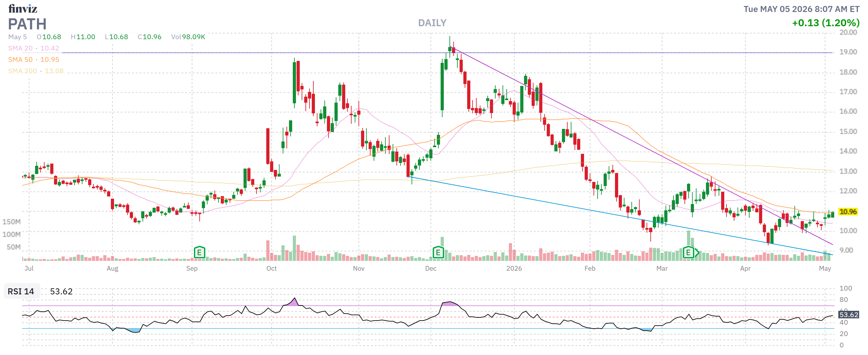Open the December earnings E marker
This screenshot has height=355, width=868.
click(x=438, y=252)
